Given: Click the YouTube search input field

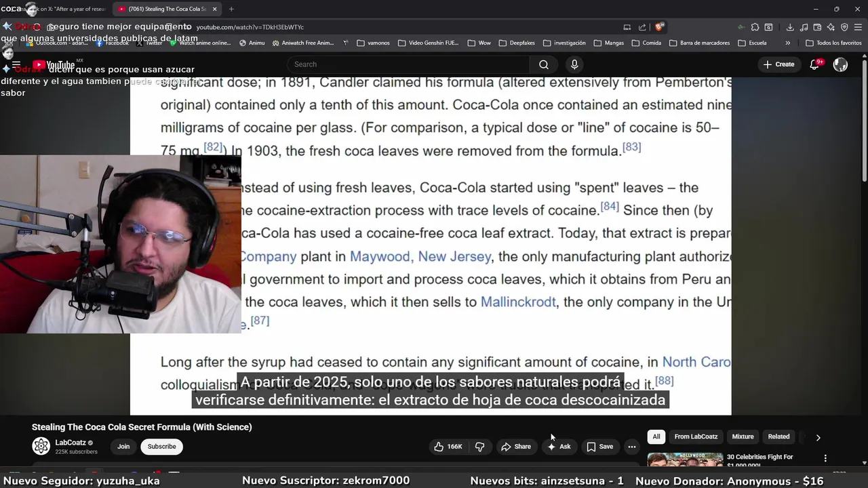Looking at the screenshot, I should click(409, 64).
